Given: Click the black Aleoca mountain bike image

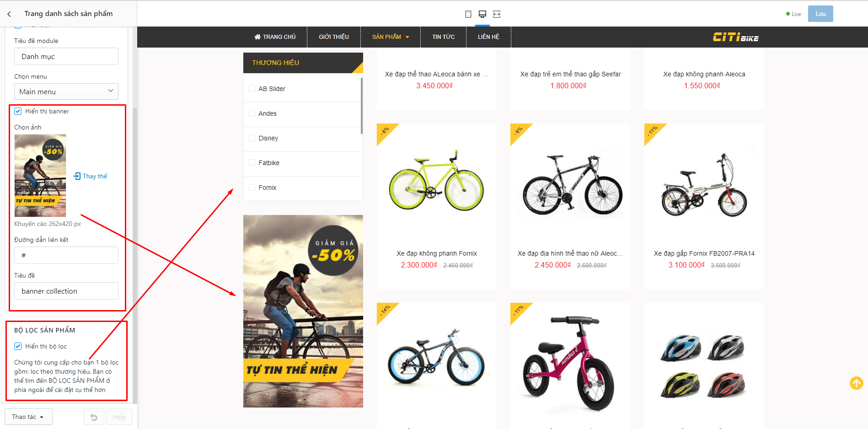Looking at the screenshot, I should pos(572,186).
